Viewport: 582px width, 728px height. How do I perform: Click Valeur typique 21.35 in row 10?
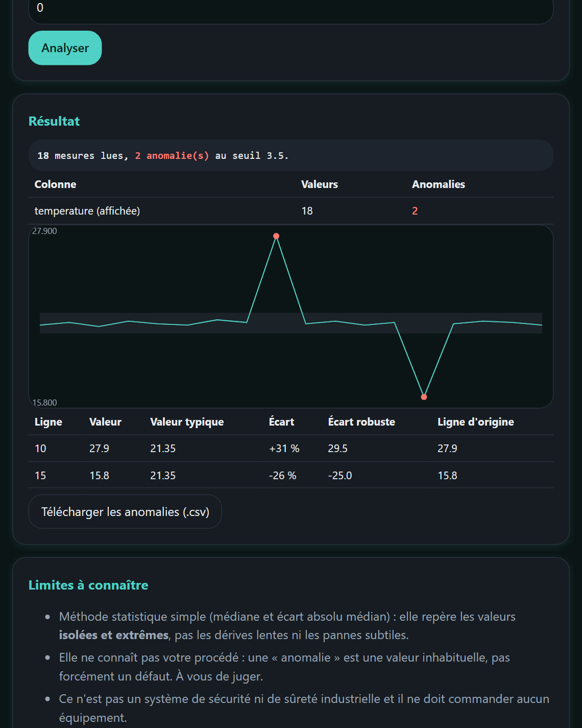(x=163, y=449)
